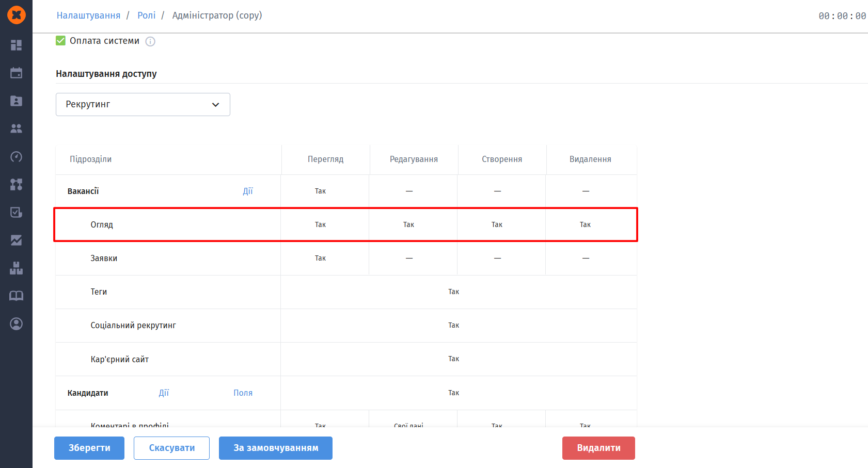Select the Кар'єрний сайт row label

[120, 359]
